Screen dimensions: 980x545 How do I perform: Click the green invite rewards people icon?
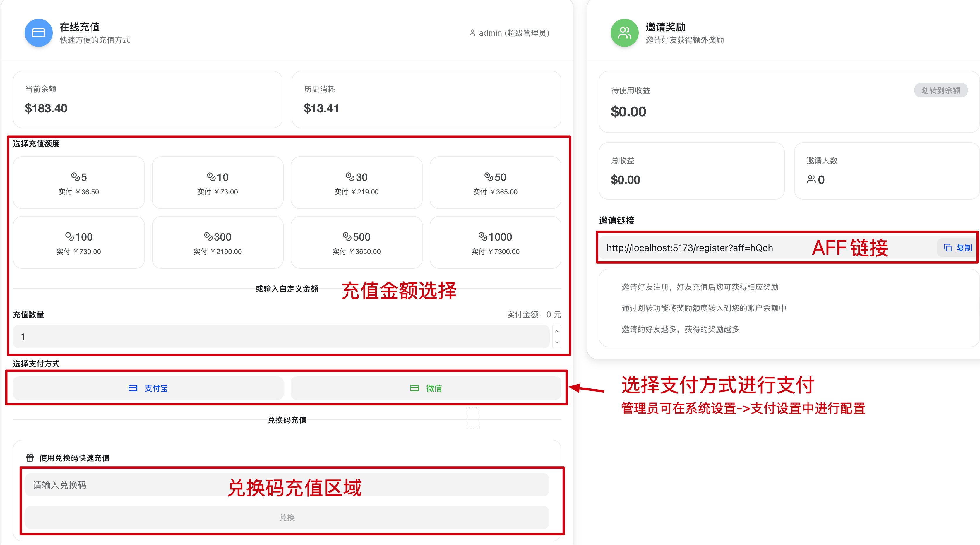click(624, 33)
